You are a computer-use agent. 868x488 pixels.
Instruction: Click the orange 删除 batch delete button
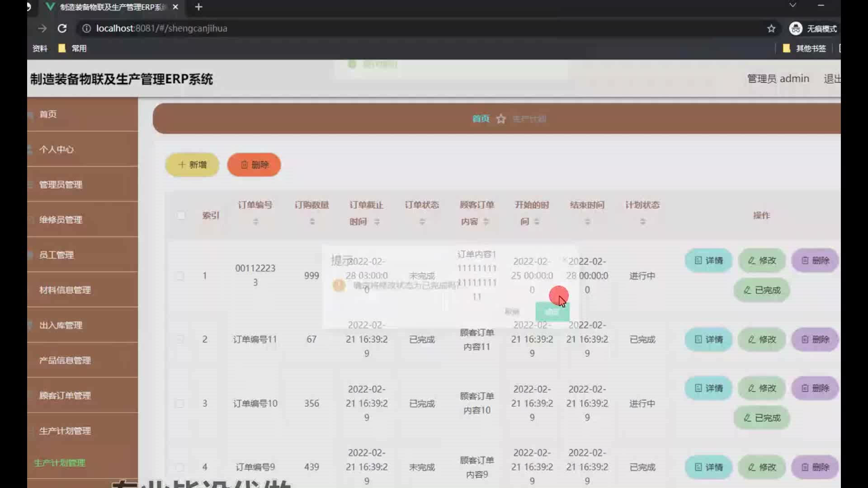254,165
